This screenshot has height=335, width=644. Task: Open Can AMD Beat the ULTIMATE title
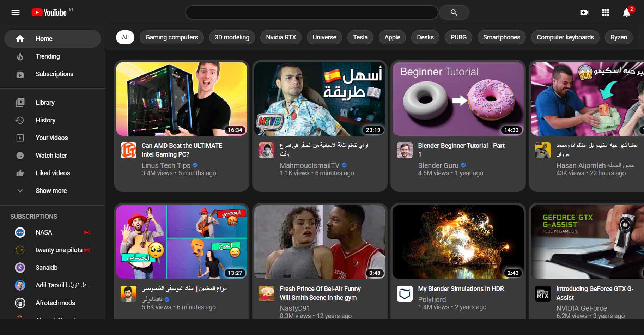pyautogui.click(x=182, y=150)
